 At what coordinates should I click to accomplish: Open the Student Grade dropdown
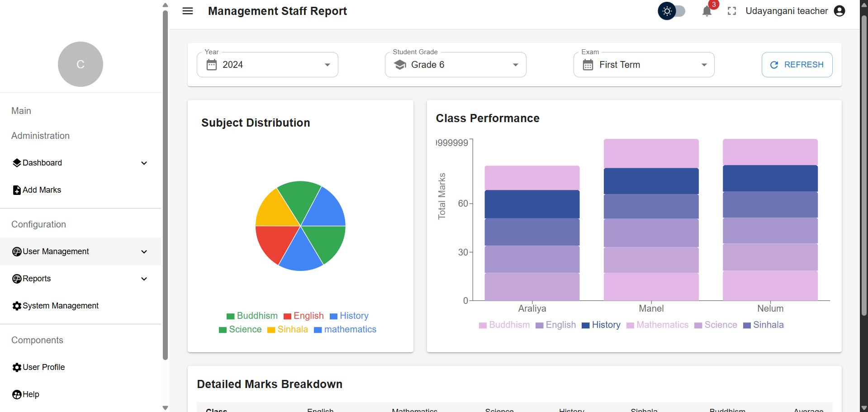point(455,65)
